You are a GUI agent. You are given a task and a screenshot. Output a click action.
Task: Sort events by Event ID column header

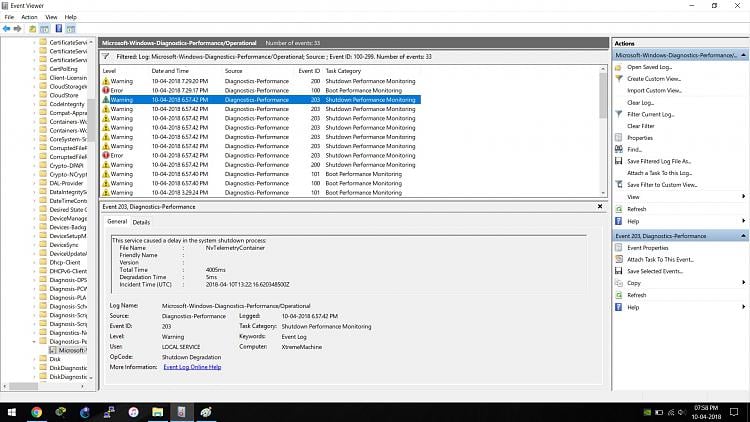[x=309, y=71]
